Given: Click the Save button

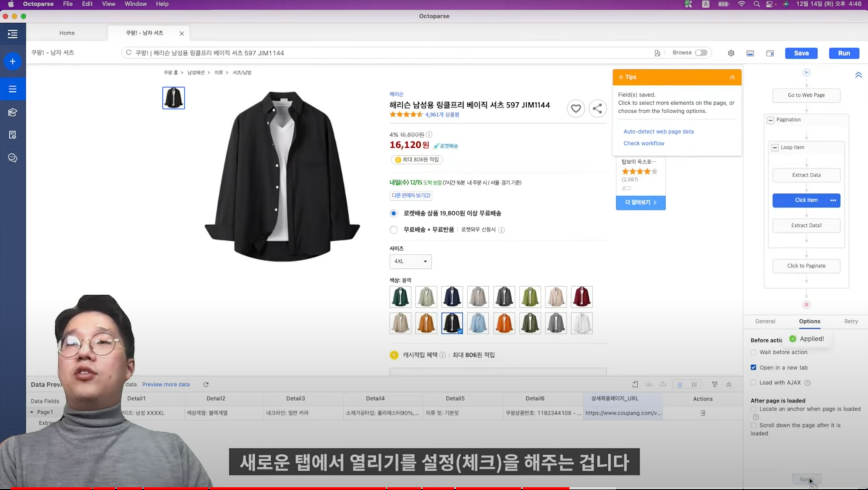Looking at the screenshot, I should coord(801,53).
